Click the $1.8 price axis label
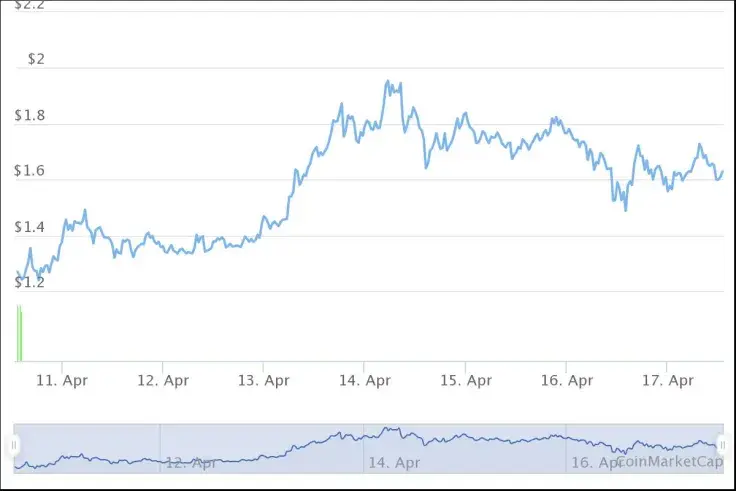This screenshot has width=736, height=491. point(30,115)
